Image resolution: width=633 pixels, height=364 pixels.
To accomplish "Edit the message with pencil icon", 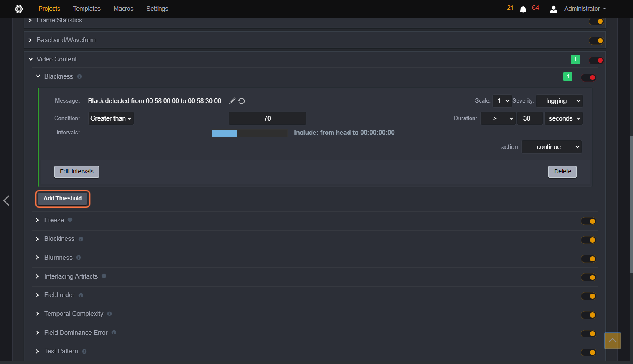I will point(232,101).
